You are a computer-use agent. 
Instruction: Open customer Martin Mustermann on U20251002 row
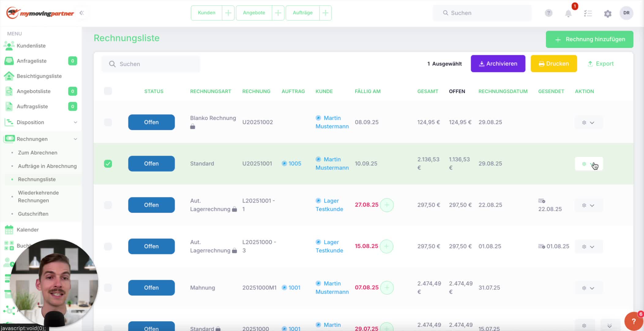[332, 122]
